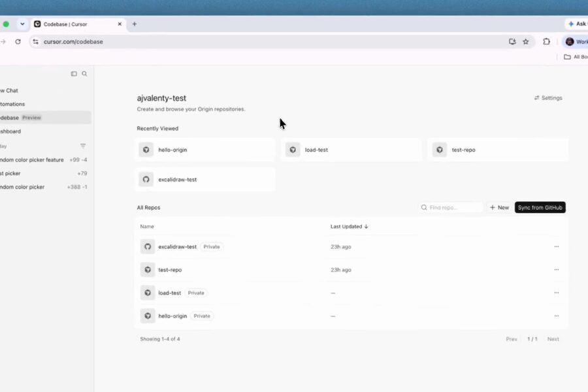588x392 pixels.
Task: Open more options for excalidraw-test row
Action: pyautogui.click(x=557, y=246)
